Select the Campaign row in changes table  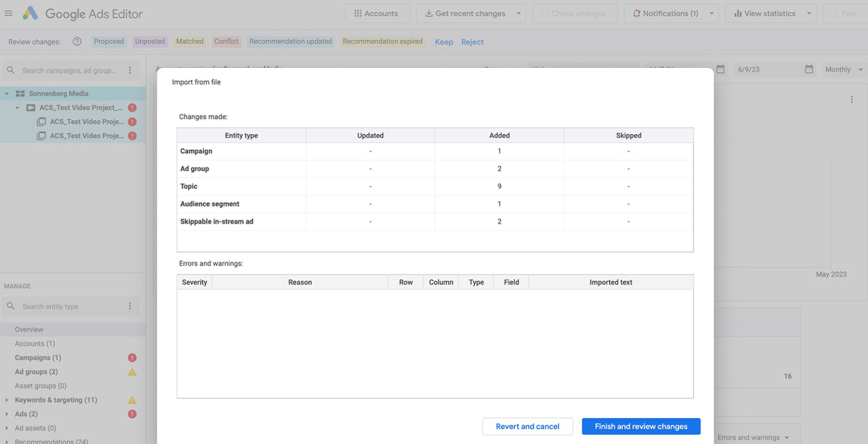435,151
